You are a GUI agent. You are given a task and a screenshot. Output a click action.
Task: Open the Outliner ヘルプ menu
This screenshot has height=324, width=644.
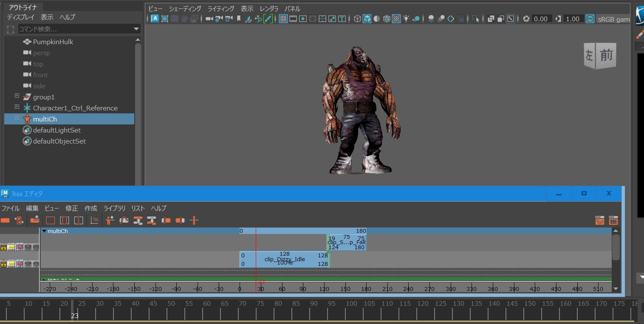67,17
